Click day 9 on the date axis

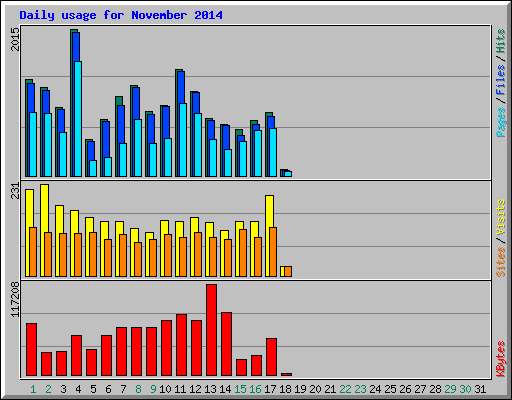[x=153, y=389]
